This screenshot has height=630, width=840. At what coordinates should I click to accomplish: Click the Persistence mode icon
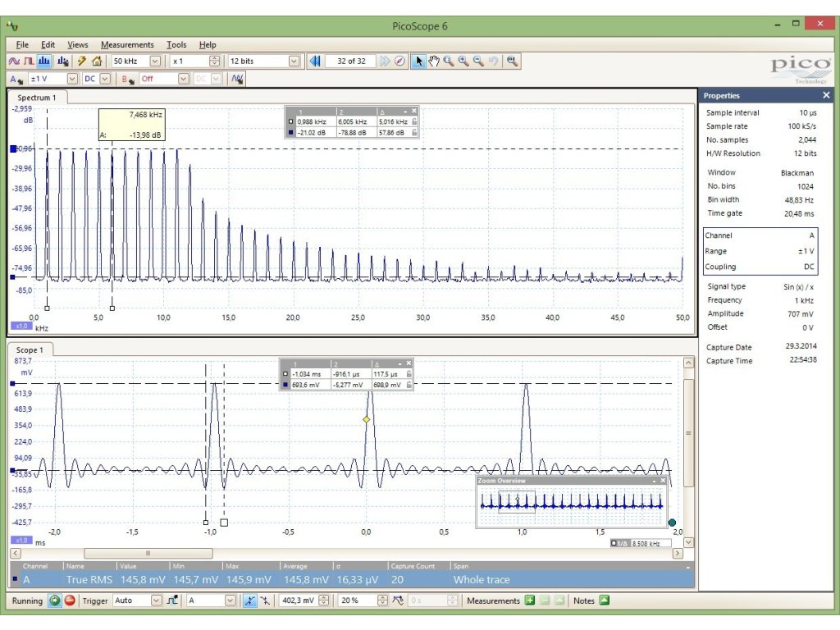tap(29, 61)
